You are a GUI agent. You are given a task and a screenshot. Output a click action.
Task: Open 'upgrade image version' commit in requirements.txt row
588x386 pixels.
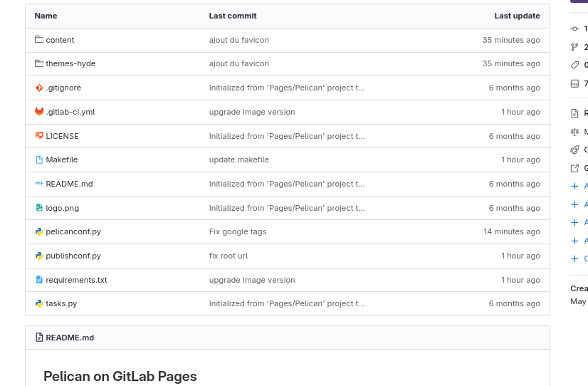(x=252, y=280)
